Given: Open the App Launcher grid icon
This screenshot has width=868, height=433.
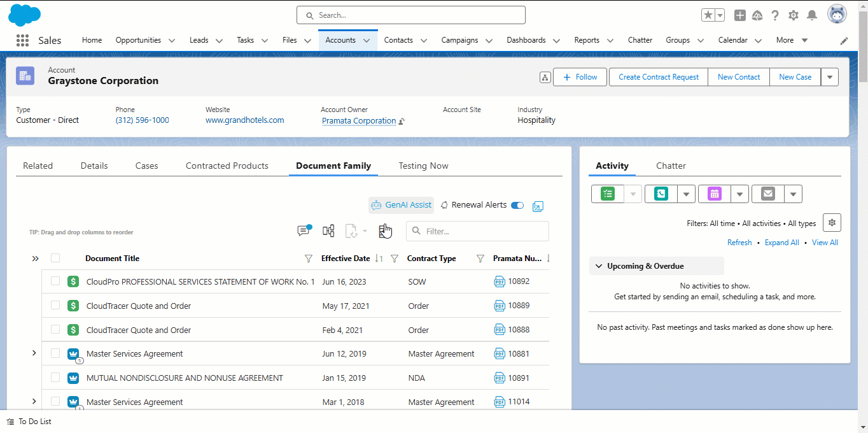Looking at the screenshot, I should 22,40.
